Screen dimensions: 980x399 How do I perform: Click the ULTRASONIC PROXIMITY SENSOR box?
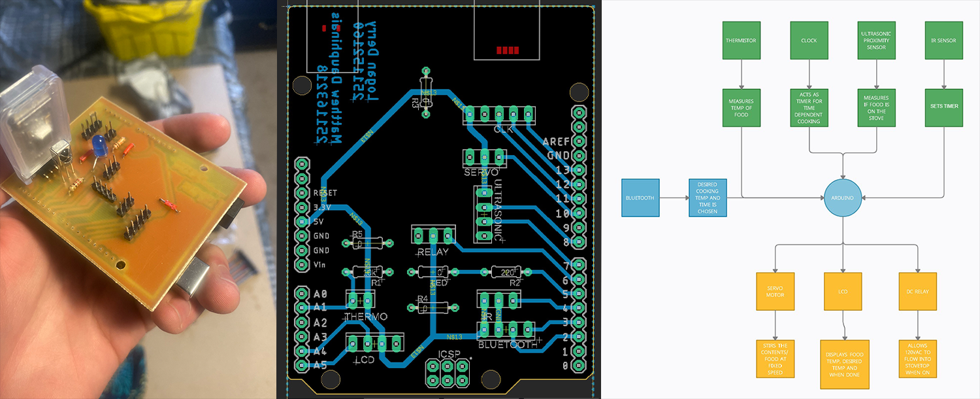pyautogui.click(x=876, y=41)
